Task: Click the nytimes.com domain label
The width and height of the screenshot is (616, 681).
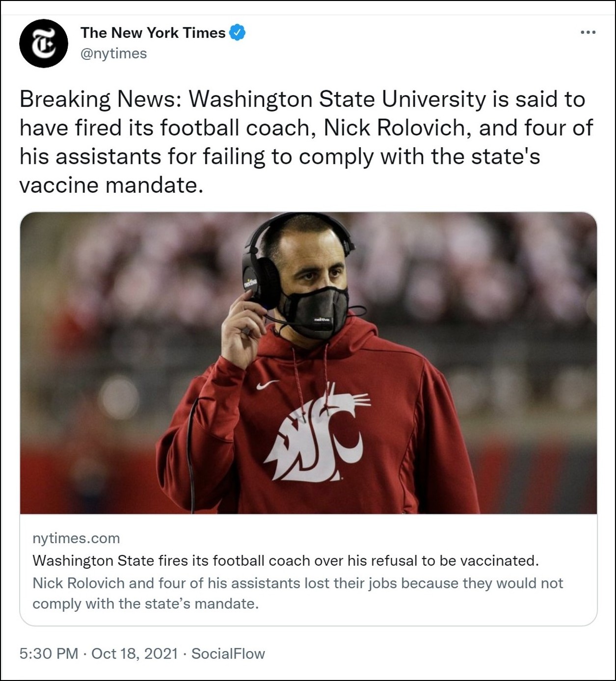Action: 76,538
